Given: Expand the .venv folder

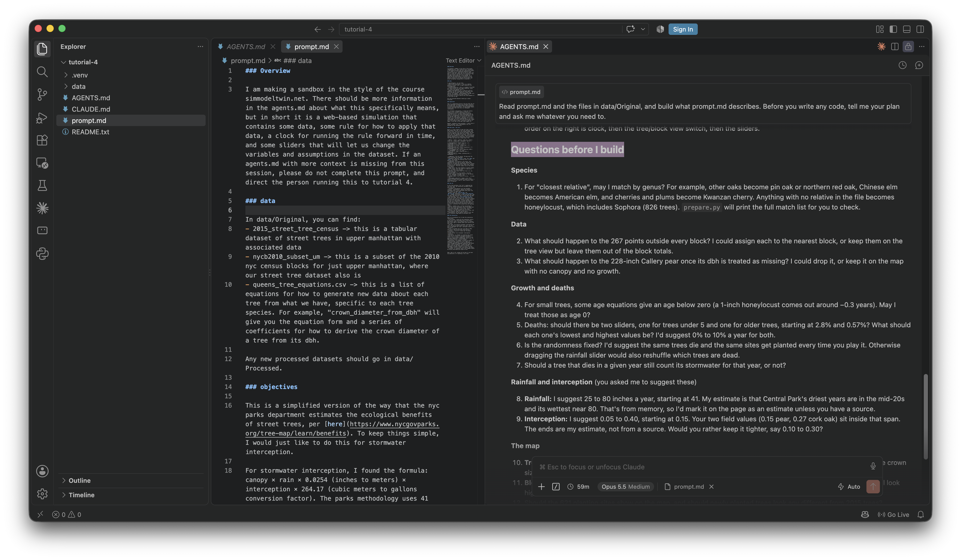Looking at the screenshot, I should (79, 75).
